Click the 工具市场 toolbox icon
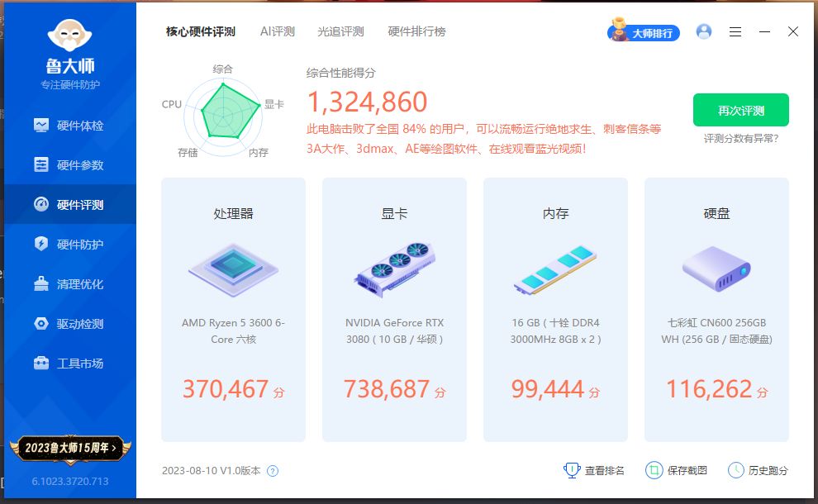The height and width of the screenshot is (504, 818). (41, 363)
